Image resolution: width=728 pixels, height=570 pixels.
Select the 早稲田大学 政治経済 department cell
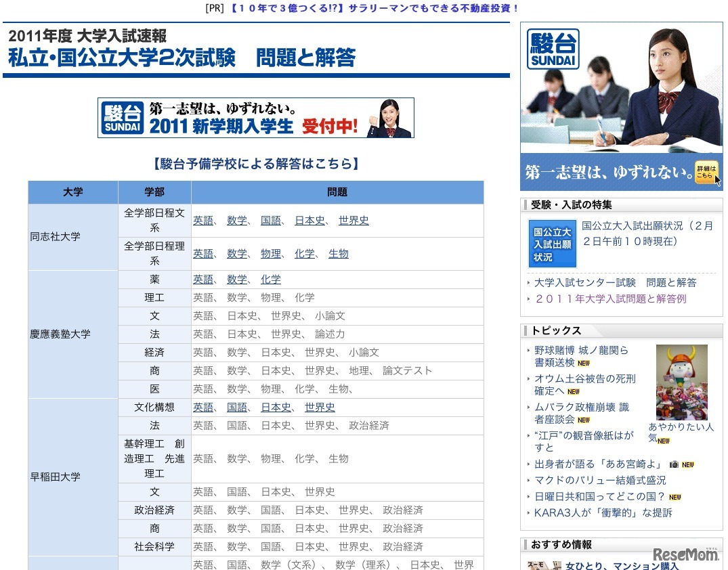pos(154,510)
